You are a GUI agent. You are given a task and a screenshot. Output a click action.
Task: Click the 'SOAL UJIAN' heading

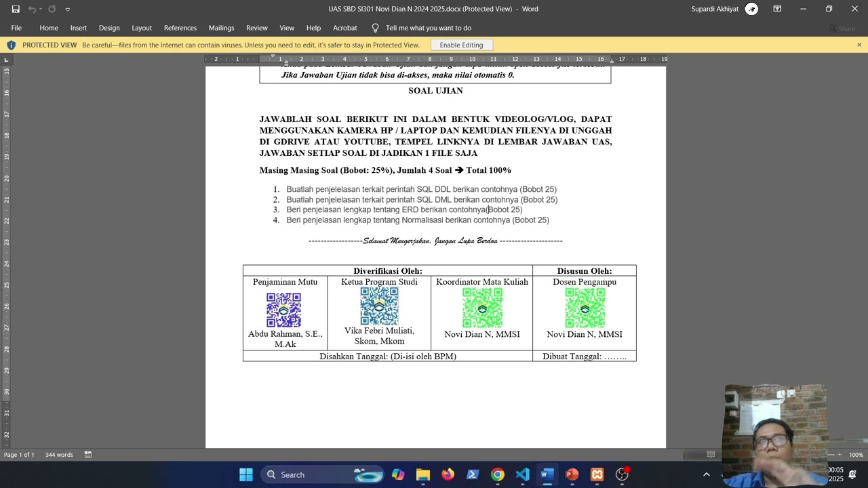pos(435,90)
